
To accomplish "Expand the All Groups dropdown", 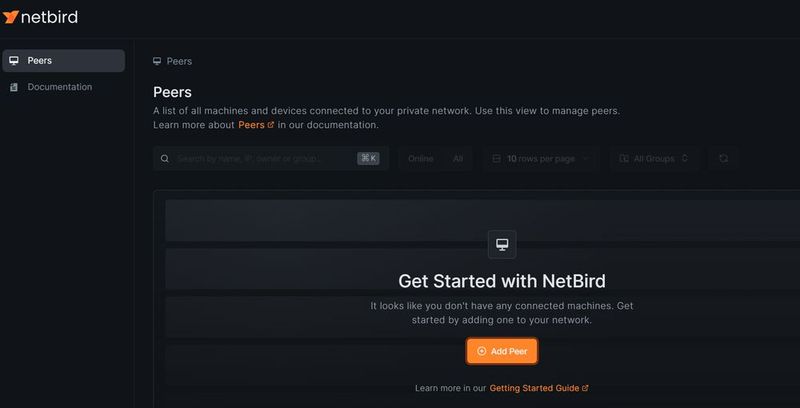I will pos(654,158).
